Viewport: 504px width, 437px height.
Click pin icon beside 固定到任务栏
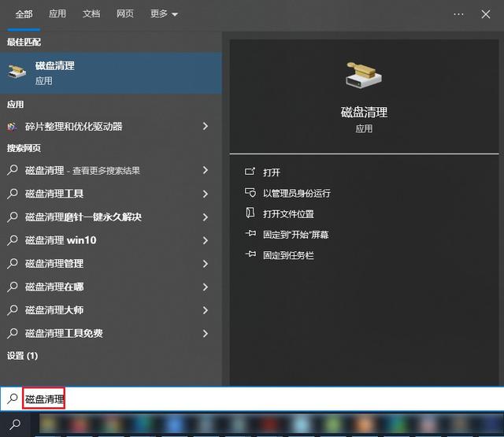(x=250, y=254)
